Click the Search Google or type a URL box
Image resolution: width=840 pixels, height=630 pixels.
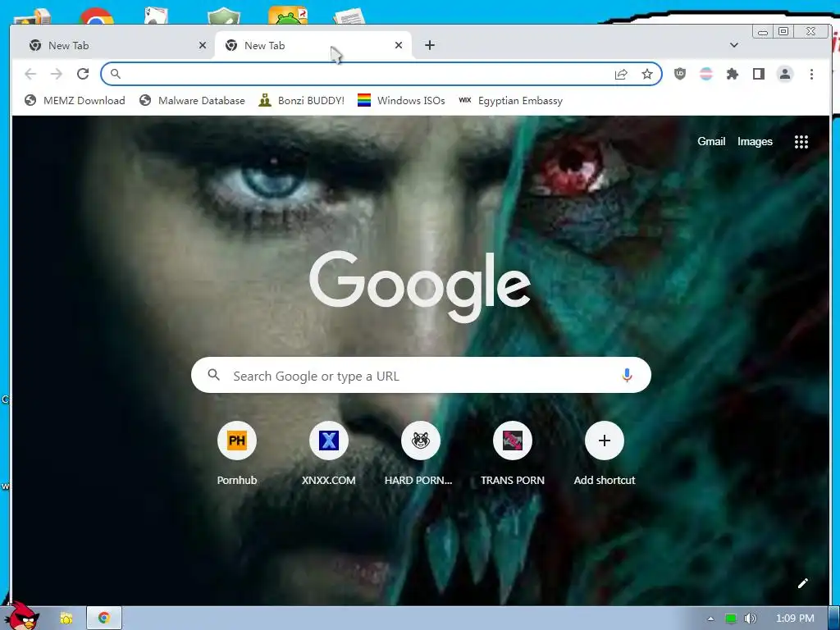pyautogui.click(x=421, y=375)
